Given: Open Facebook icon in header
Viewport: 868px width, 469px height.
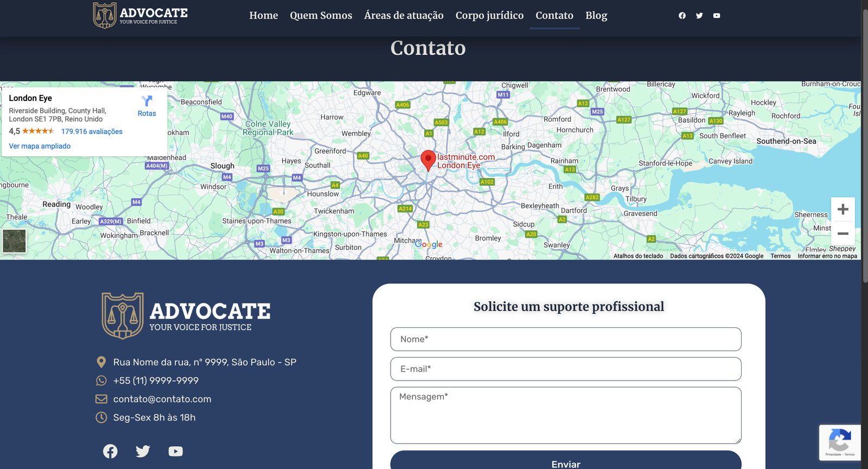Looking at the screenshot, I should click(682, 16).
